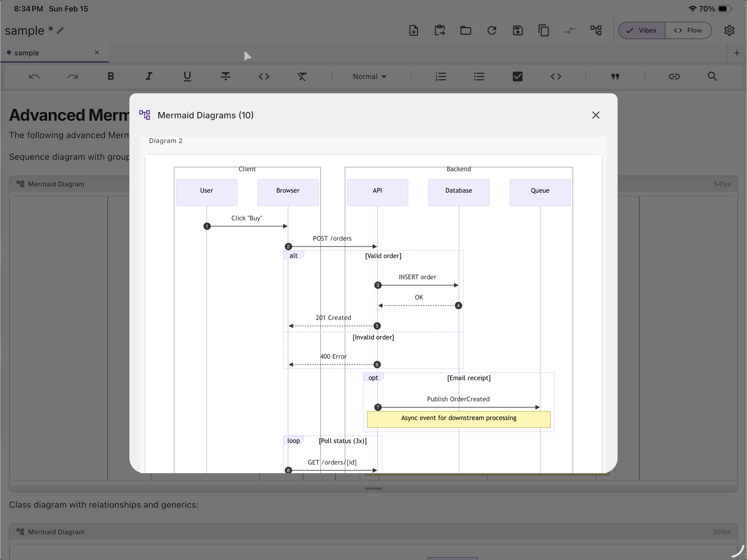This screenshot has width=747, height=560.
Task: Click the User participant box
Action: point(206,192)
